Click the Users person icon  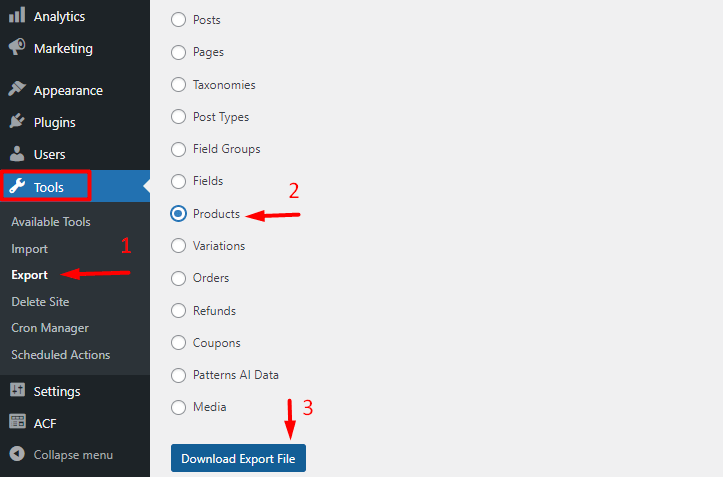(17, 154)
